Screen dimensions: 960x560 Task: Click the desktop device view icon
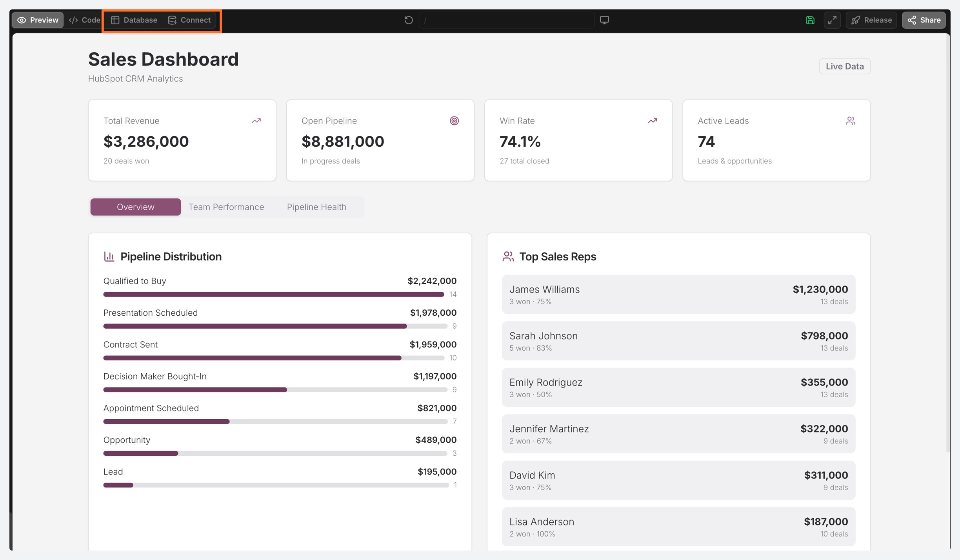coord(604,20)
